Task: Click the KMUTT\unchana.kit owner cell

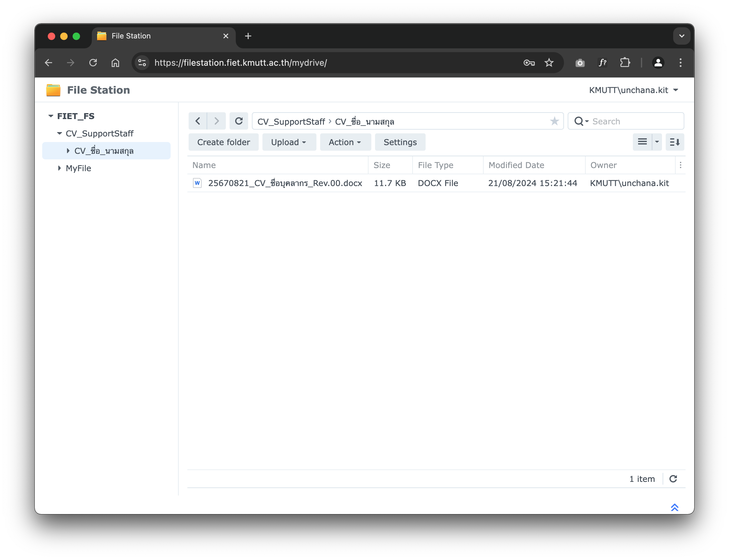Action: [629, 183]
